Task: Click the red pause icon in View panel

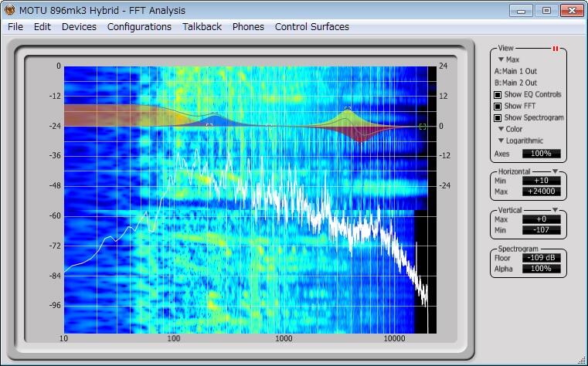Action: coord(556,49)
